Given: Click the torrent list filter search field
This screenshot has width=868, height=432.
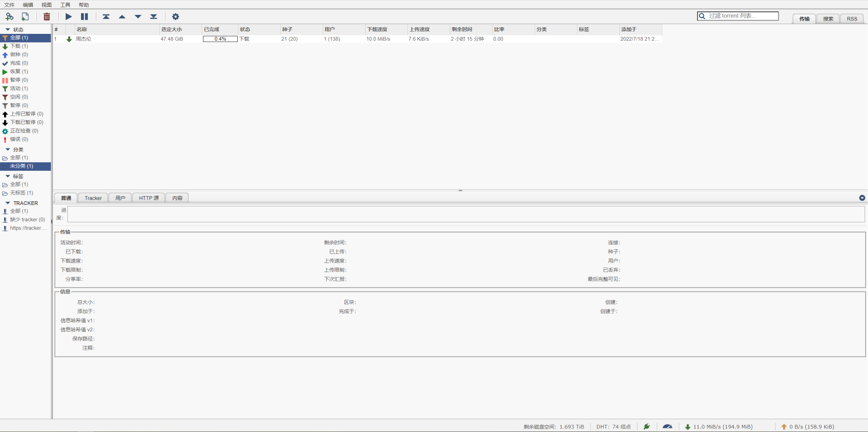Looking at the screenshot, I should pos(741,16).
